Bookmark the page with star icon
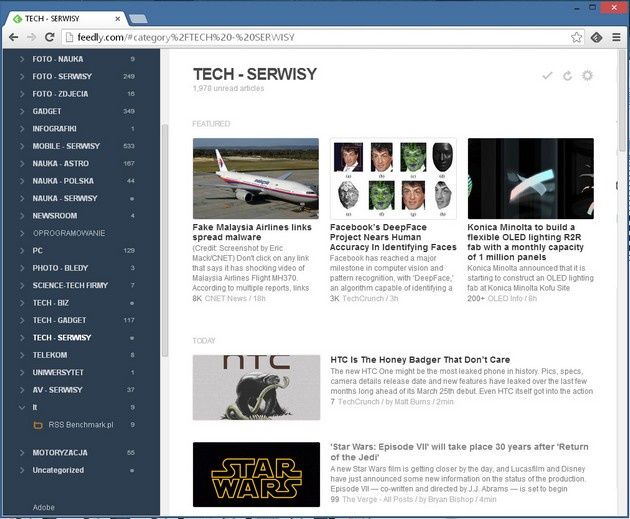Viewport: 630px width, 519px height. 577,37
